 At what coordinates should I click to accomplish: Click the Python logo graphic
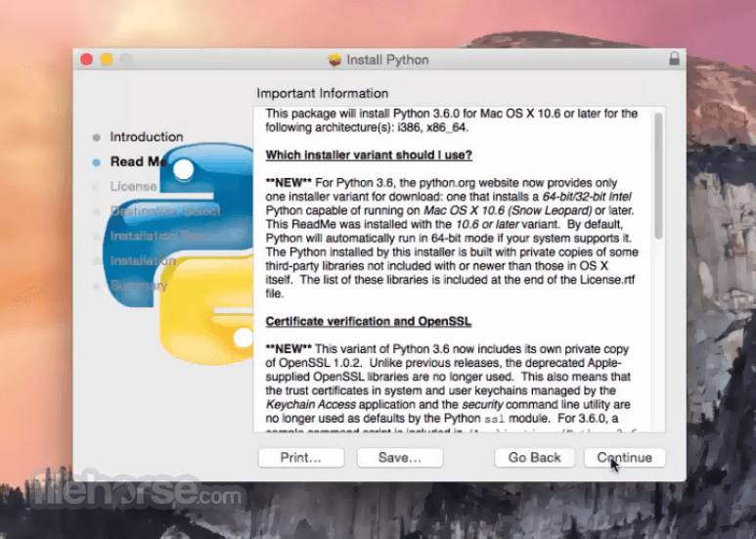pos(178,253)
